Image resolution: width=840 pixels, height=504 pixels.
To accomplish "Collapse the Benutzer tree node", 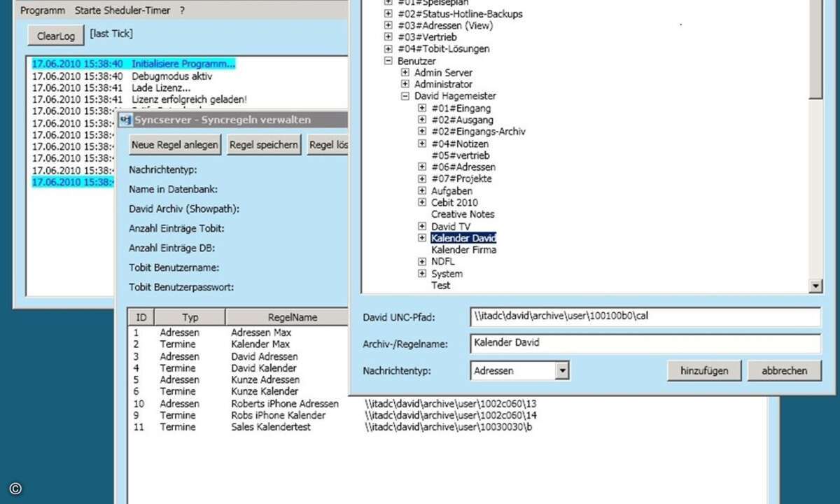I will click(x=388, y=61).
